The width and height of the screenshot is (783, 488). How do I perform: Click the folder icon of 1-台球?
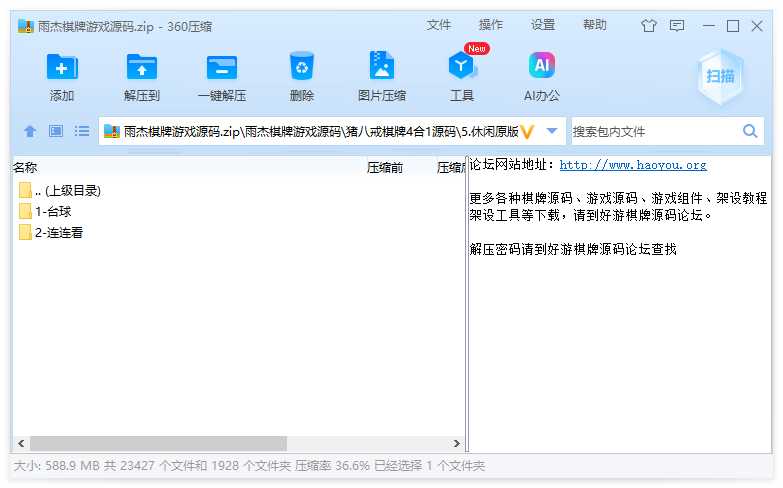tap(25, 211)
